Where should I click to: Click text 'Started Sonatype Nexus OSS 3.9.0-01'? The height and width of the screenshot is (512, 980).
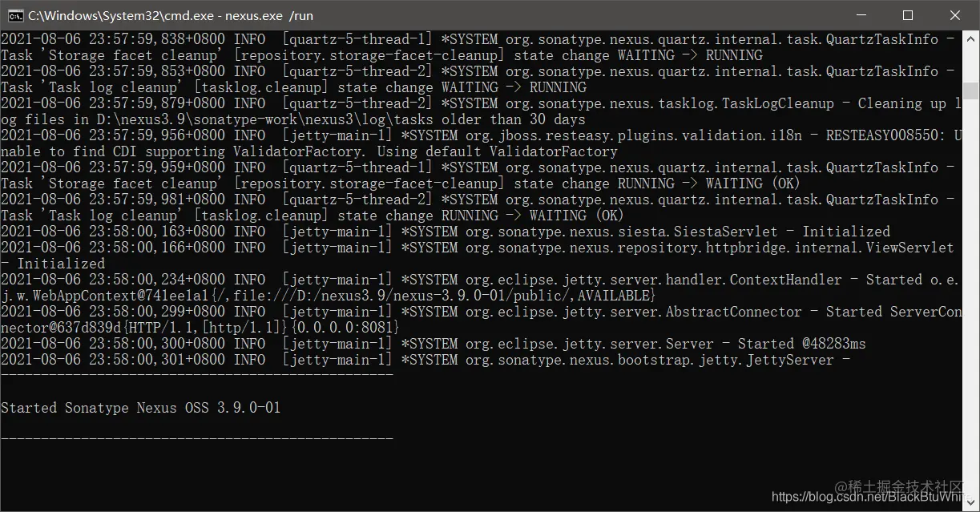(x=141, y=408)
